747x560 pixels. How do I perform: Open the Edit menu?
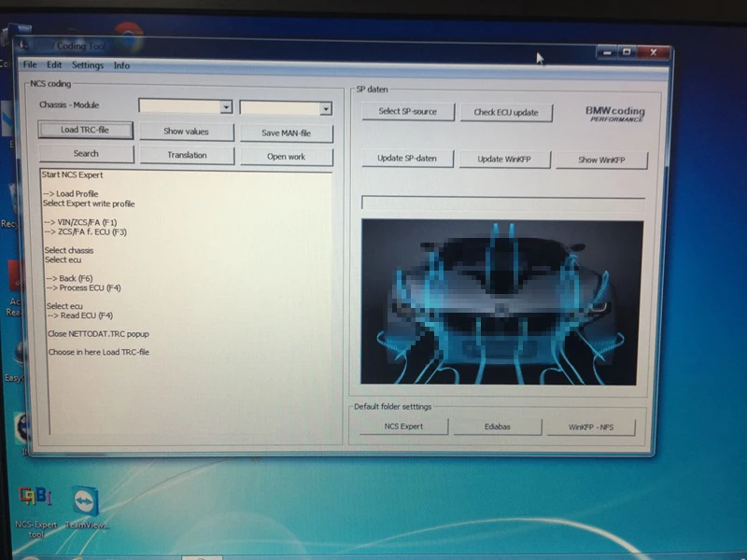54,64
